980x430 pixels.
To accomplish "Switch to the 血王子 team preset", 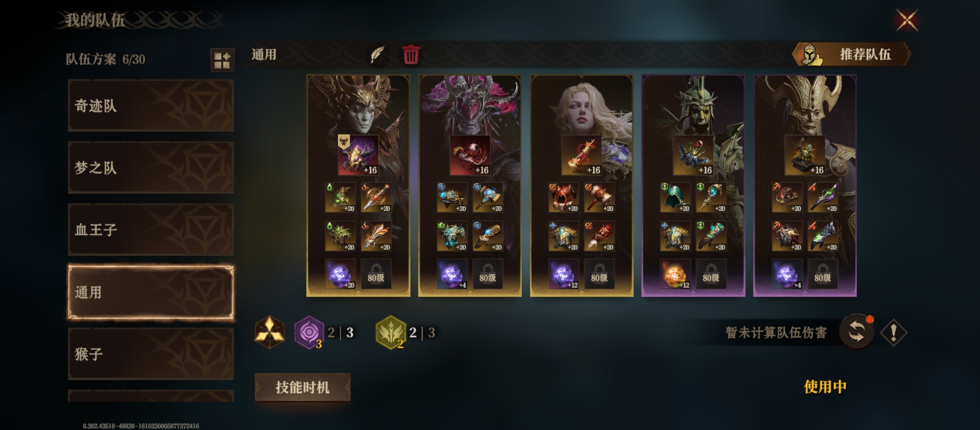I will 151,230.
